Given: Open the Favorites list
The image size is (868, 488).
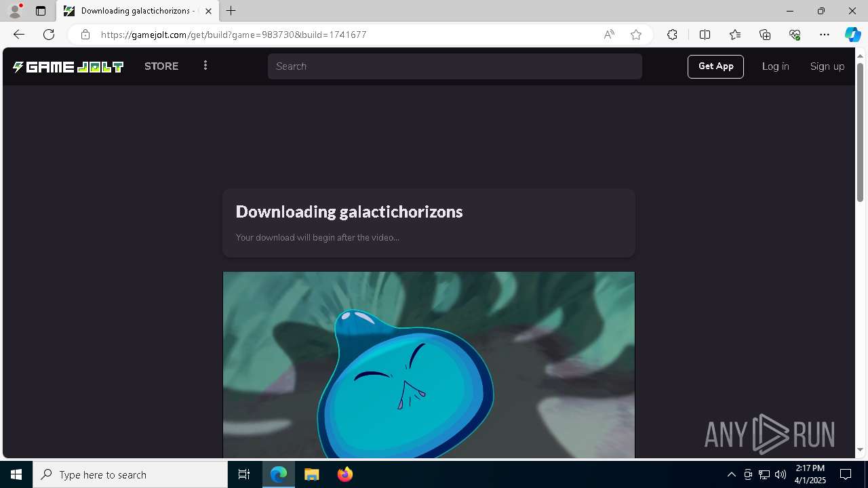Looking at the screenshot, I should [735, 35].
